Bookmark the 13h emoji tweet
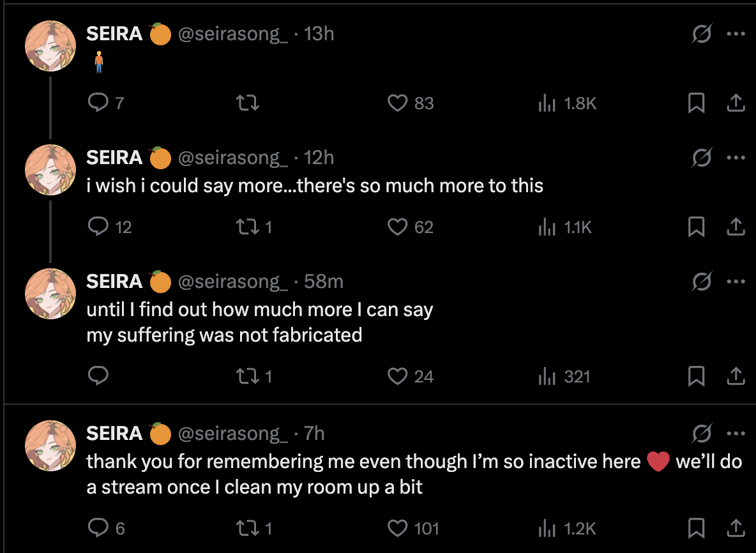756x553 pixels. pyautogui.click(x=697, y=103)
